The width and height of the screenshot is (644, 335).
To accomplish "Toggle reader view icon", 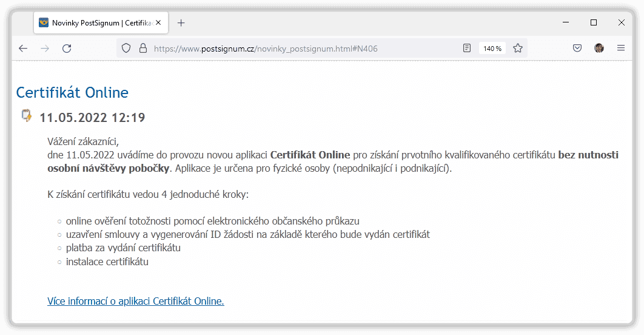I will click(x=466, y=49).
